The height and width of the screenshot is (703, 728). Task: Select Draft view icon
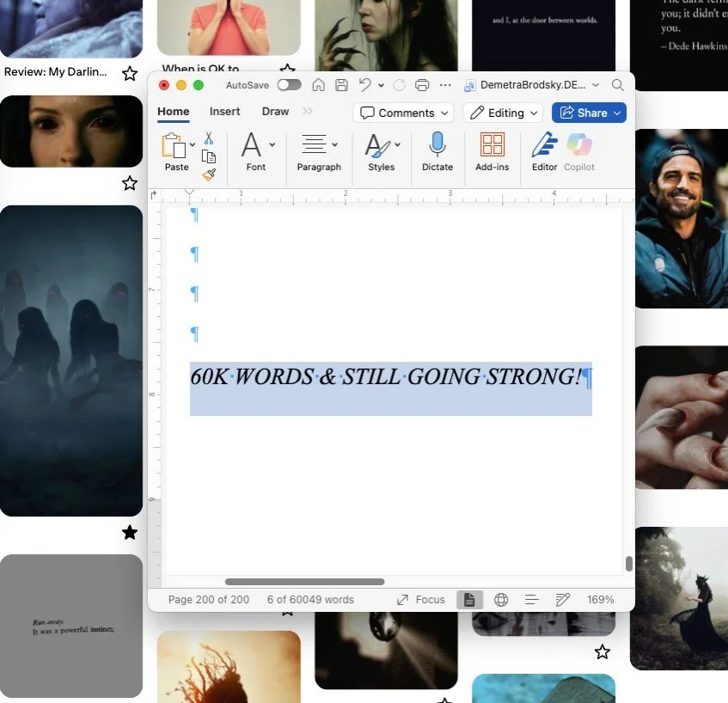click(563, 600)
